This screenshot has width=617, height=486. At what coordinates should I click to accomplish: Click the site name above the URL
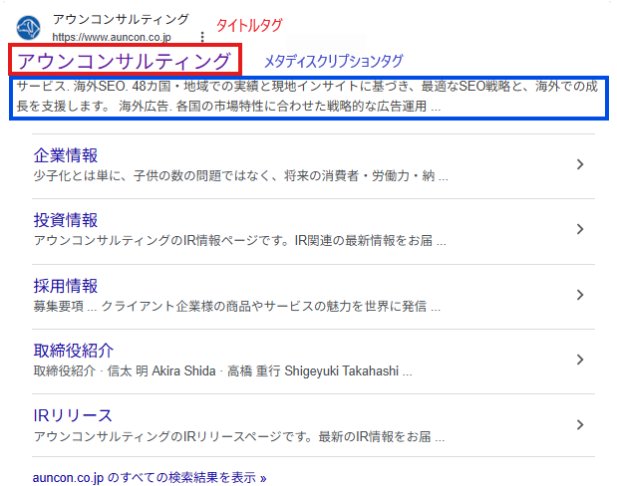click(x=120, y=19)
